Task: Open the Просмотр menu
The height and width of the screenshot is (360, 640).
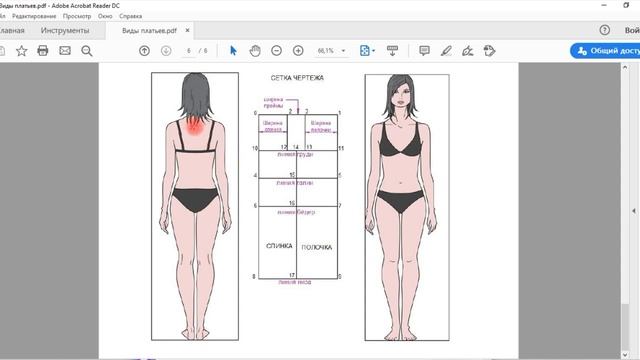Action: [77, 16]
